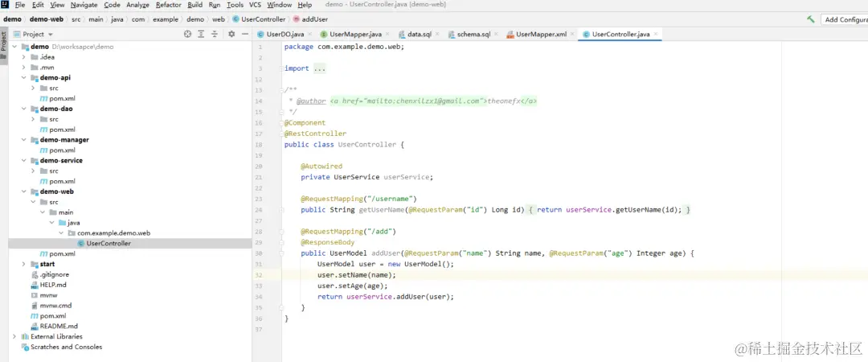Close the schema.sql tab

click(x=495, y=34)
